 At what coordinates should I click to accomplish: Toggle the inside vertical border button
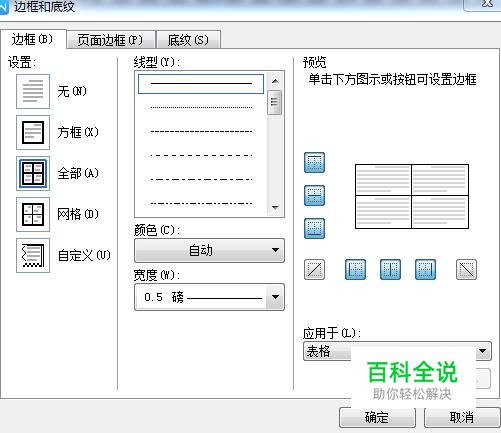(390, 269)
